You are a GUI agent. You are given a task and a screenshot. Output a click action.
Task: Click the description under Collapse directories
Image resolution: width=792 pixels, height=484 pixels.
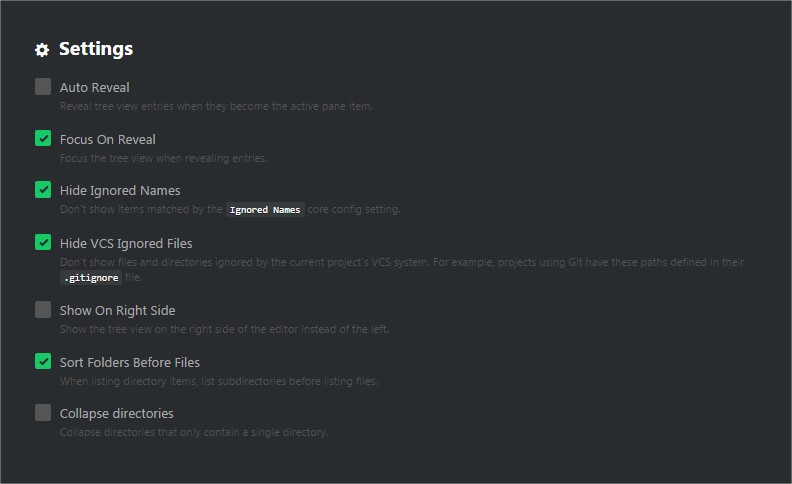pos(194,432)
